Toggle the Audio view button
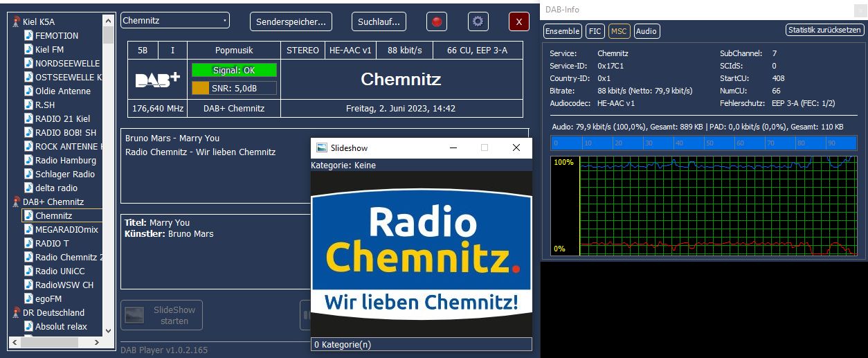 coord(646,31)
